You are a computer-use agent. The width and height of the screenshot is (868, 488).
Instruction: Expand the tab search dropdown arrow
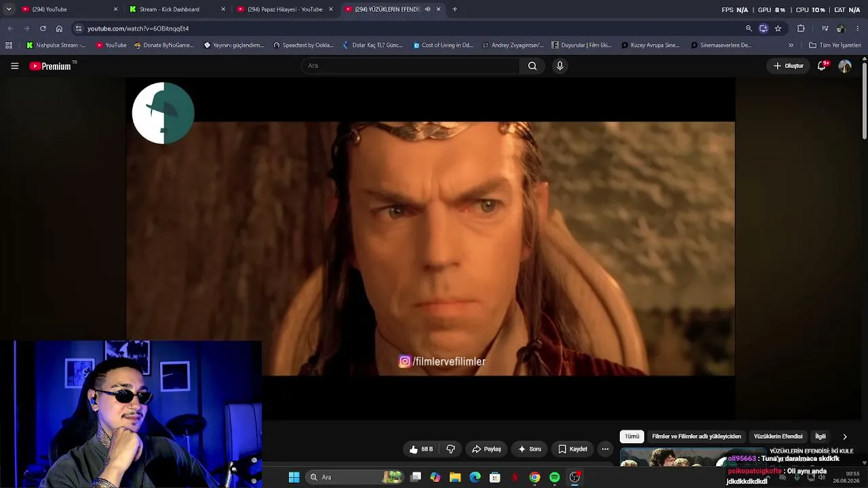pos(8,9)
